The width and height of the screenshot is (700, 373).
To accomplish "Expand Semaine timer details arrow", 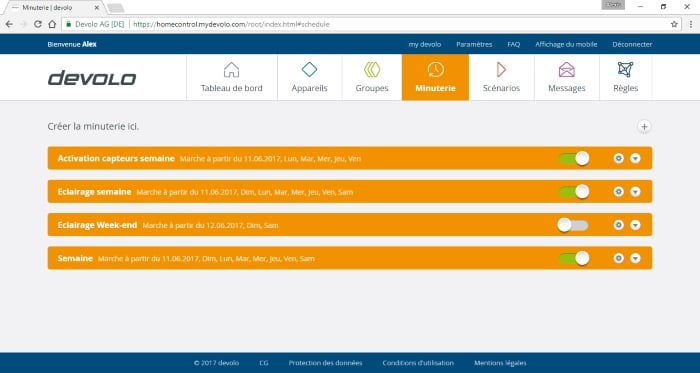I will [635, 258].
